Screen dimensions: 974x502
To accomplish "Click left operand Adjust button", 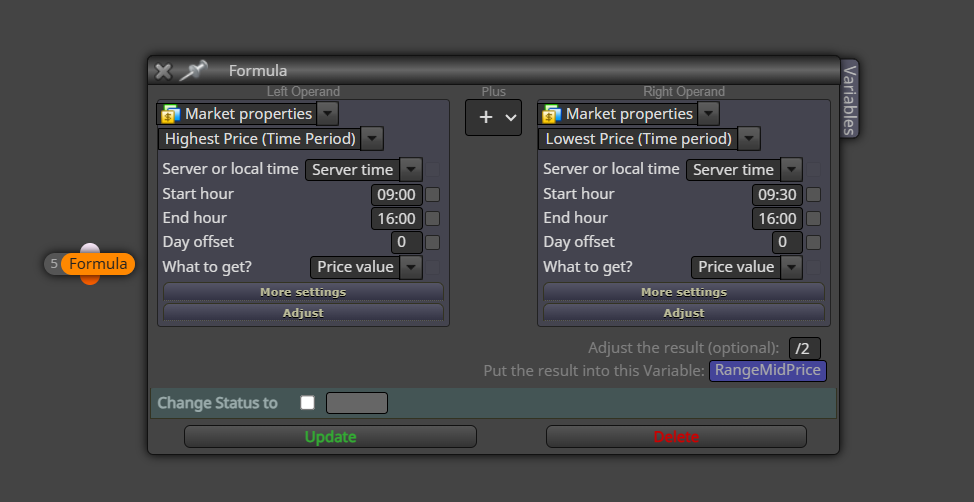I will tap(303, 312).
